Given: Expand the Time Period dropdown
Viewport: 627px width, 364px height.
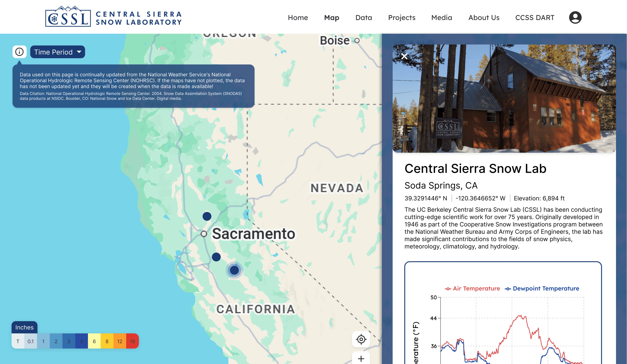Looking at the screenshot, I should coord(57,52).
